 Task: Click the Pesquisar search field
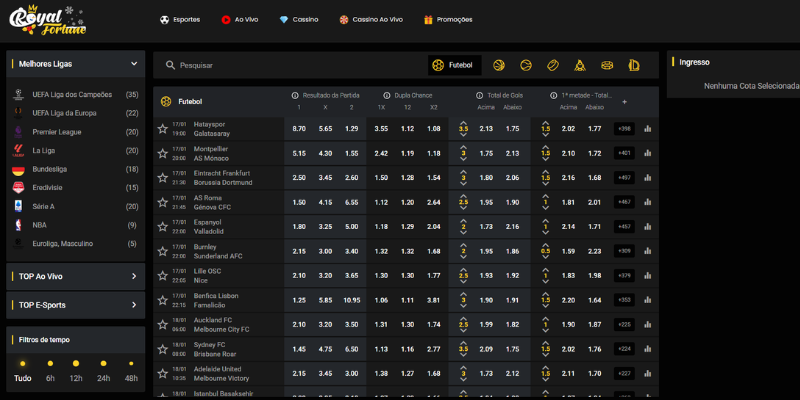click(x=290, y=65)
